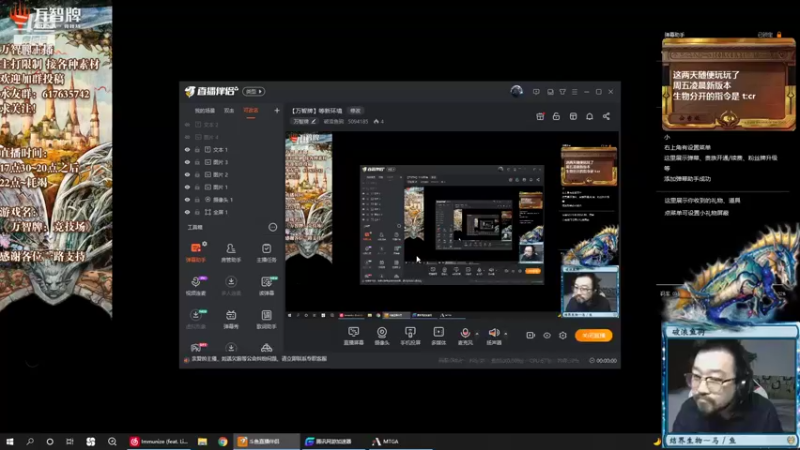800x450 pixels.
Task: Select the 图片 4 source row
Action: coord(232,137)
